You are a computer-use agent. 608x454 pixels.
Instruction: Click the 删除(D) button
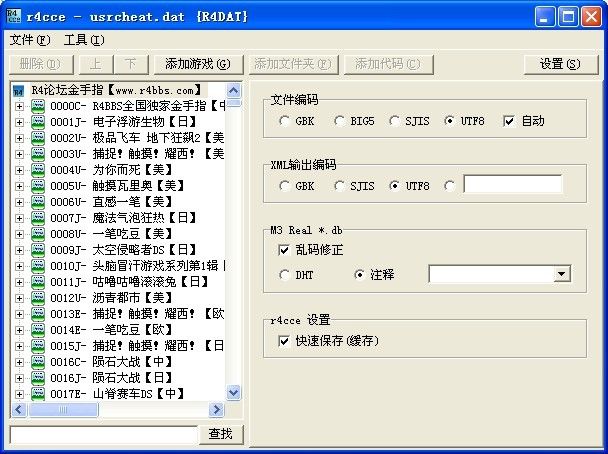(x=41, y=64)
